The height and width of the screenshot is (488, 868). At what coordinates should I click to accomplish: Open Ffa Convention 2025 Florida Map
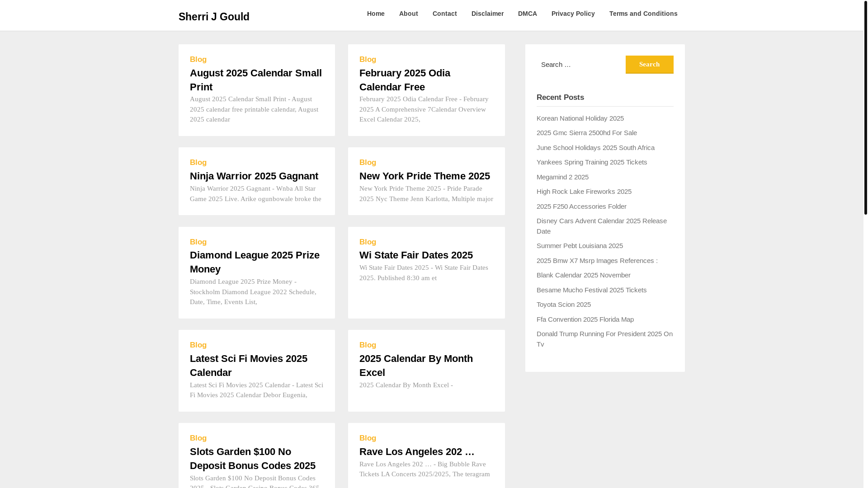585,319
